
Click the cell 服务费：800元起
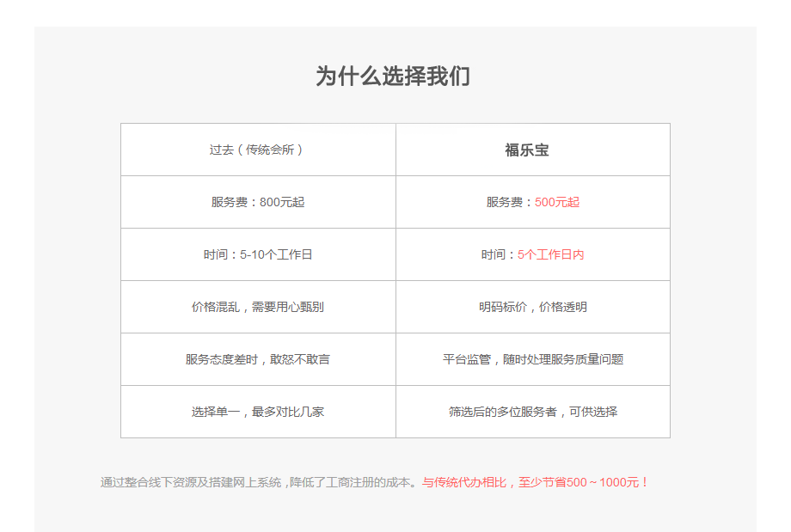click(258, 202)
